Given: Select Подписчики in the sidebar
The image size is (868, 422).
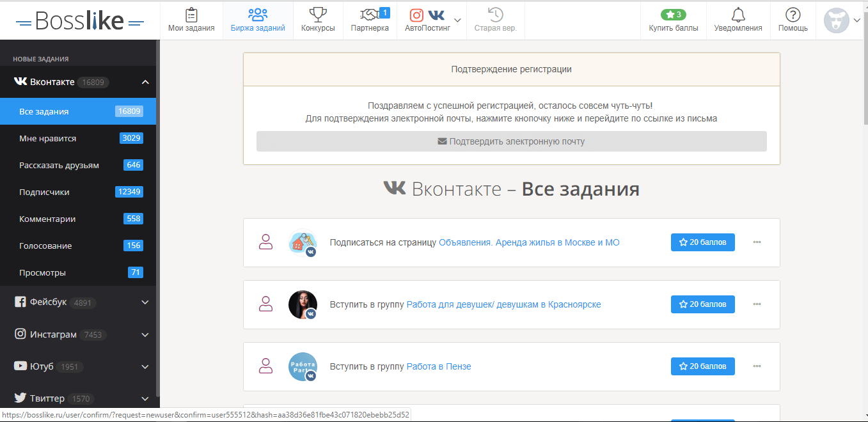Looking at the screenshot, I should pos(45,192).
